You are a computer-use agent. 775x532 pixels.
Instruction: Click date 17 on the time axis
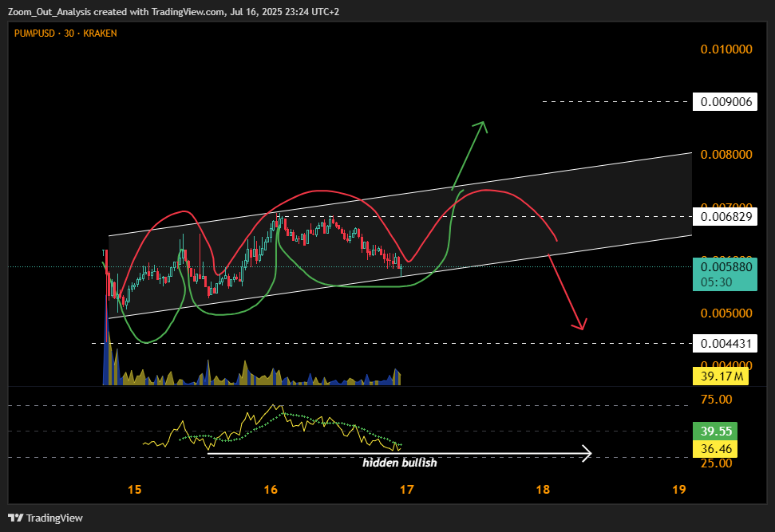point(406,489)
